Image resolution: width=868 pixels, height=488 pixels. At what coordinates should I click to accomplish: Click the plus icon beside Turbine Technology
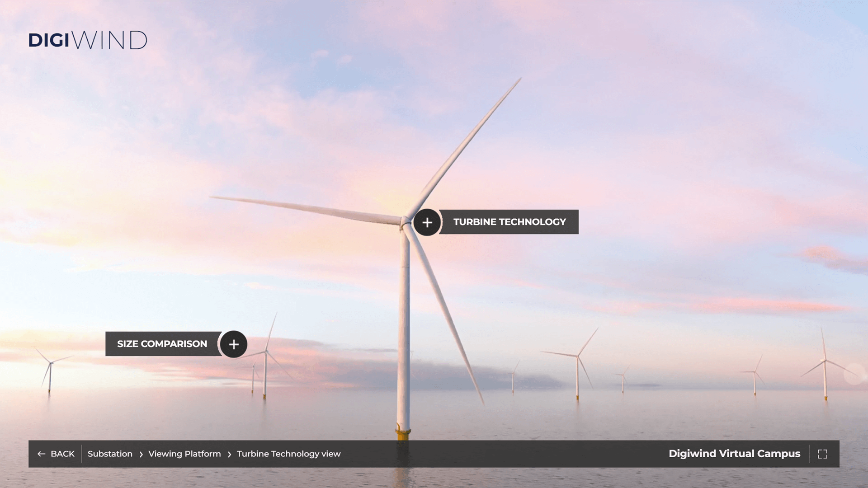pyautogui.click(x=427, y=222)
